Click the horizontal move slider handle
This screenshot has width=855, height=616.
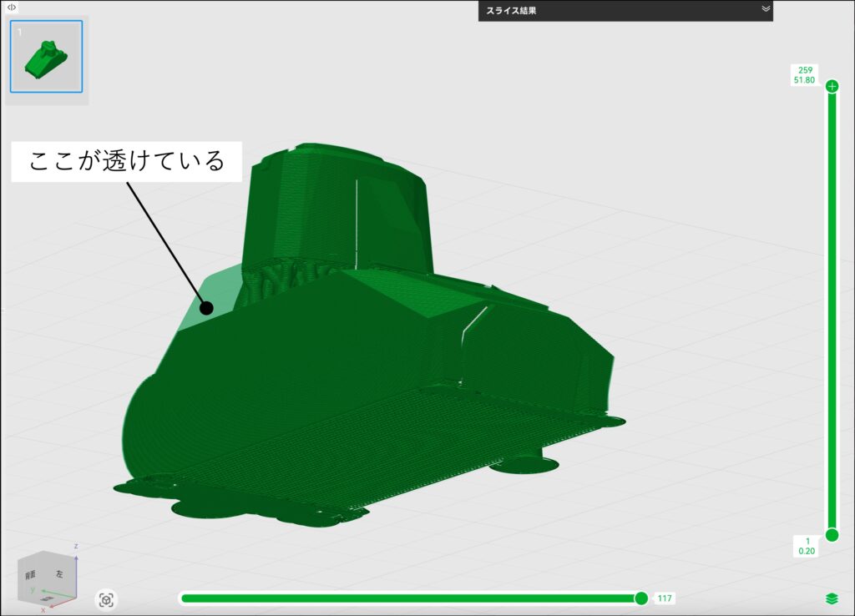[641, 598]
